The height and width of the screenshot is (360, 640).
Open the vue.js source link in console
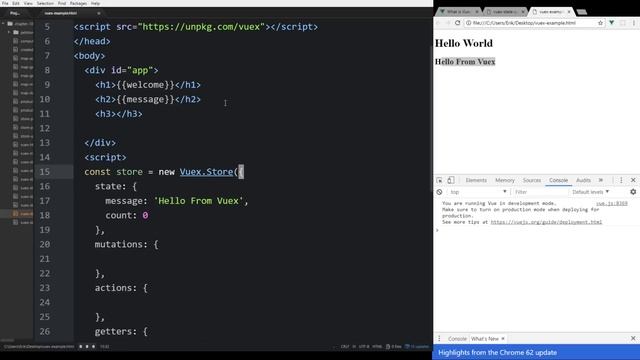[x=611, y=203]
